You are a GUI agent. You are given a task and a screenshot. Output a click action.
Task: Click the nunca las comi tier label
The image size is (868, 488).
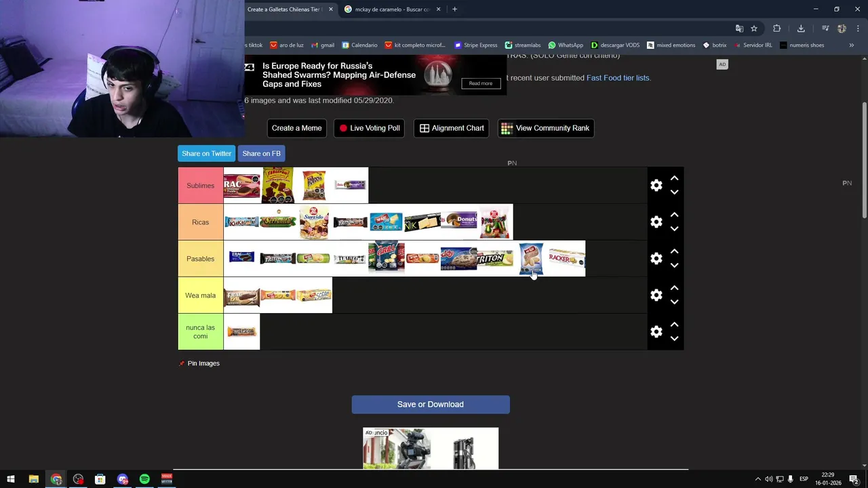click(201, 331)
